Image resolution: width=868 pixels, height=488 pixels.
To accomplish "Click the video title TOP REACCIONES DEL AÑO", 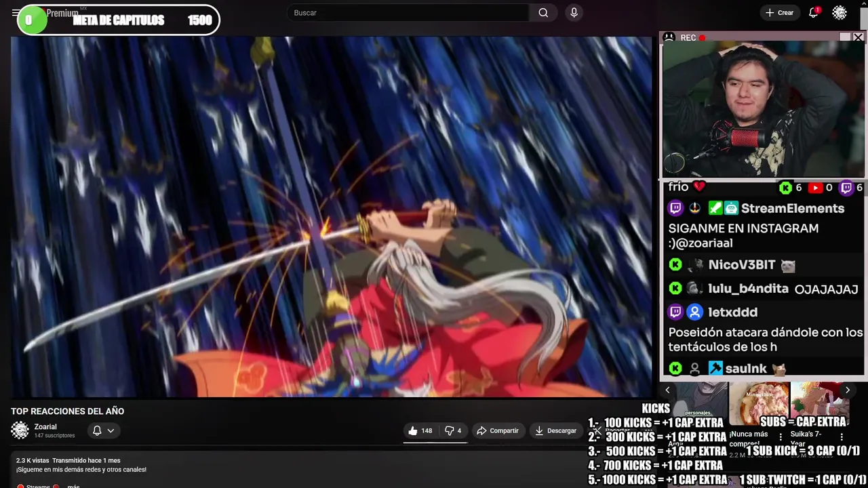I will (x=67, y=411).
